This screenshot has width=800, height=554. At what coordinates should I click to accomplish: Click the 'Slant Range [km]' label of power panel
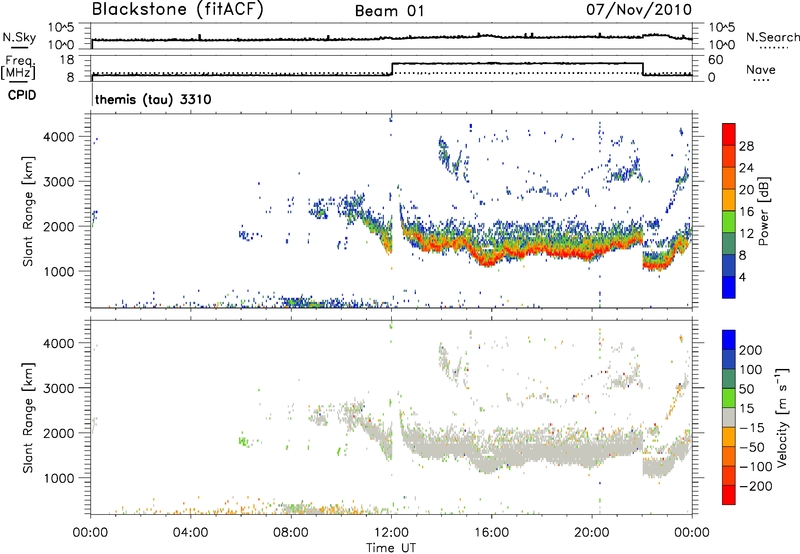click(x=28, y=212)
